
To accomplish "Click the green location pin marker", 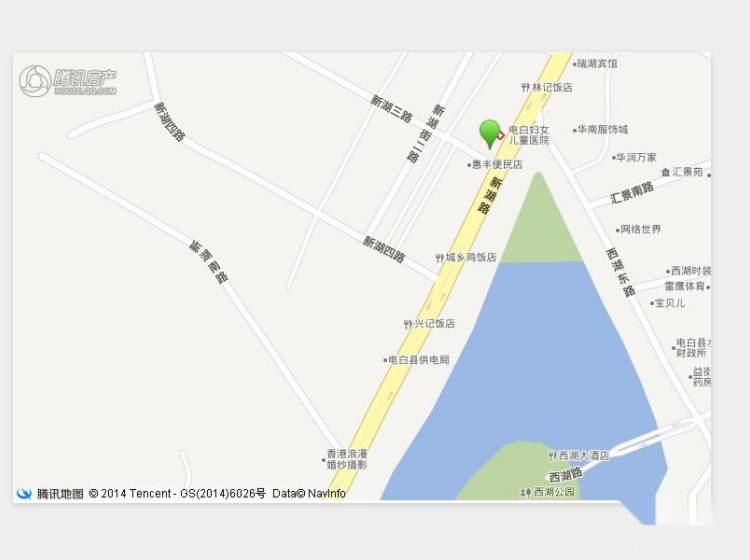I will click(x=490, y=134).
